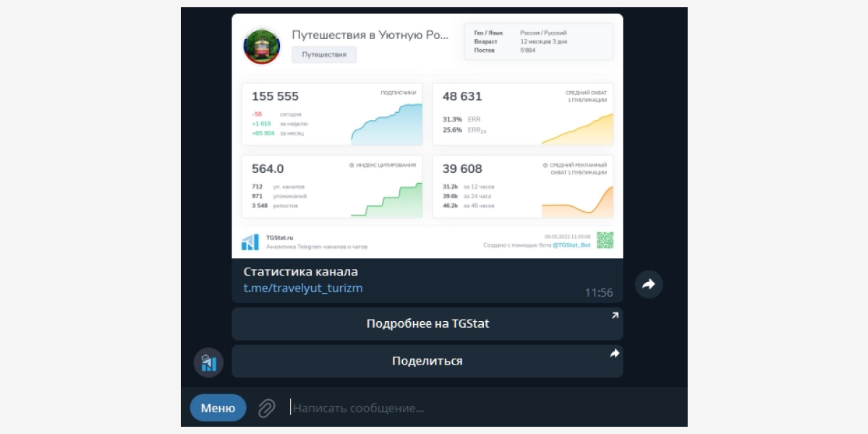The height and width of the screenshot is (434, 868).
Task: Open the t.me/travelyut_turizm link
Action: [303, 288]
